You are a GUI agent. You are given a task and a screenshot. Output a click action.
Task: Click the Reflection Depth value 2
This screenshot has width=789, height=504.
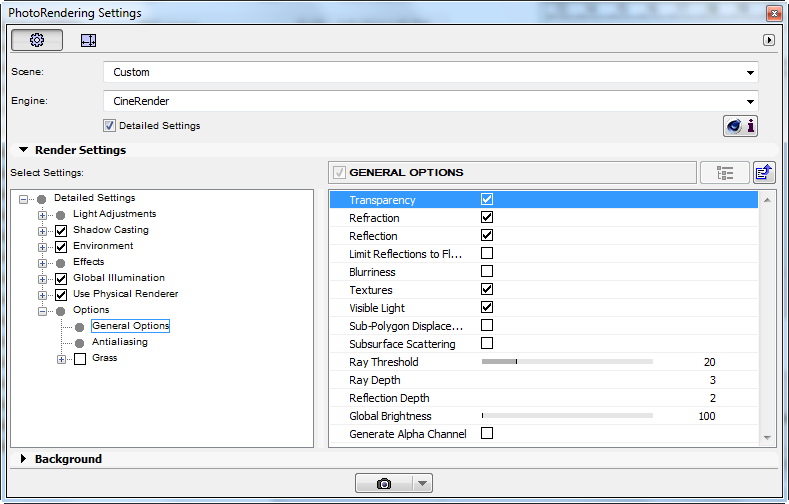point(713,398)
